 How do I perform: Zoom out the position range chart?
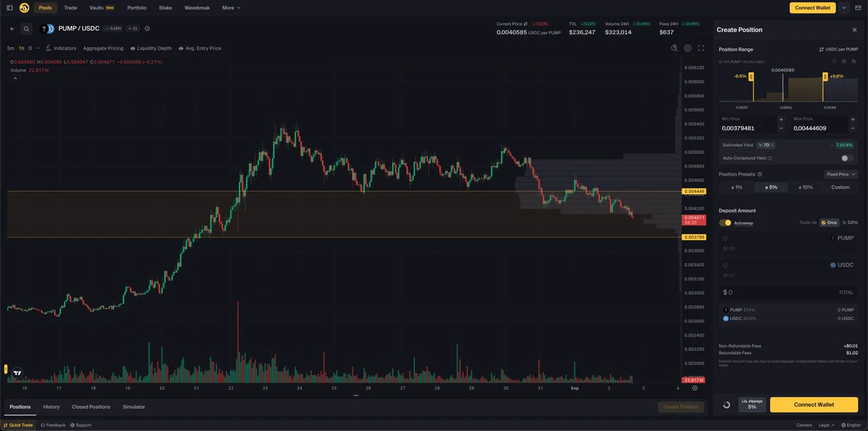point(844,61)
